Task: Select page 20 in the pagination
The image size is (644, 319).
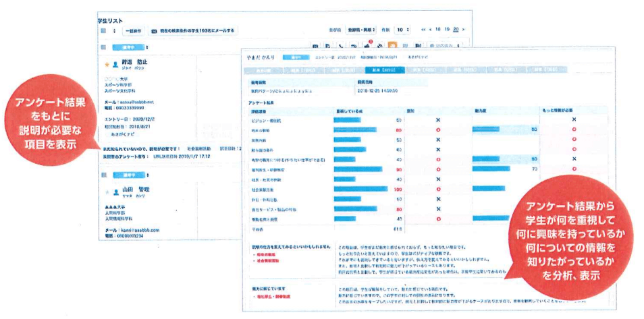Action: point(456,30)
